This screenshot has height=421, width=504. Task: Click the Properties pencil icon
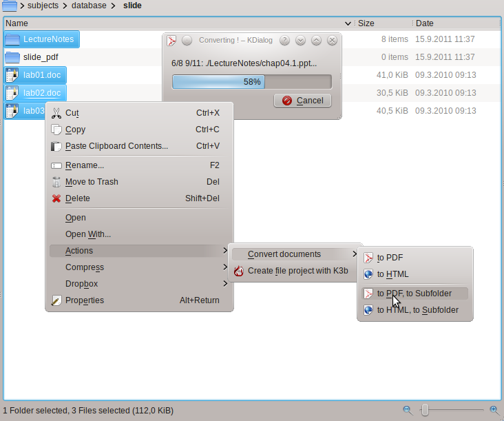56,300
